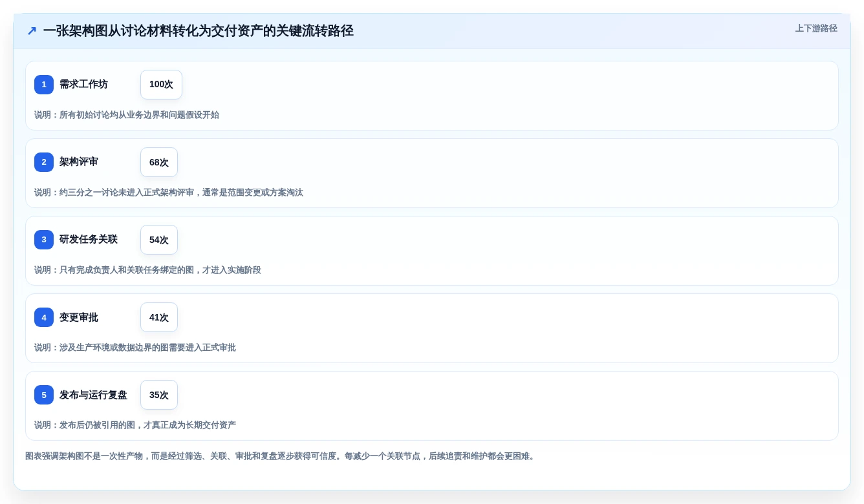
Task: Select the step 4 number badge
Action: 44,317
